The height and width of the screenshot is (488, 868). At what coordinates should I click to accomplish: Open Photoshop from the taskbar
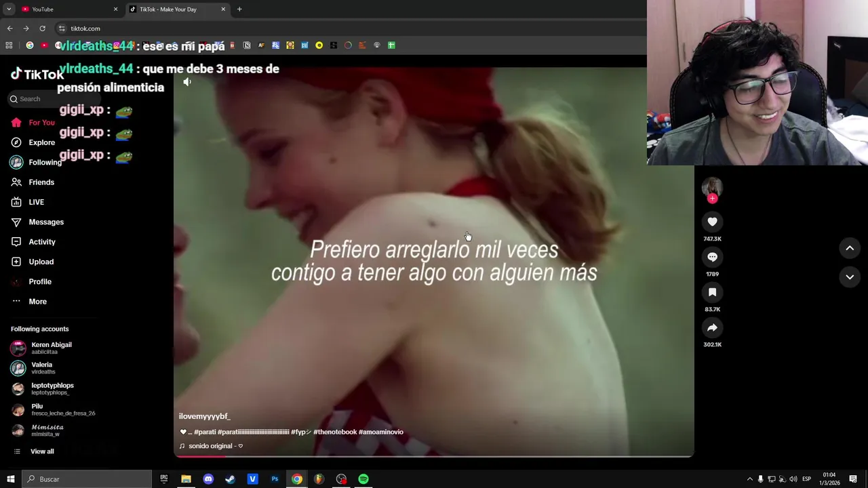[275, 479]
